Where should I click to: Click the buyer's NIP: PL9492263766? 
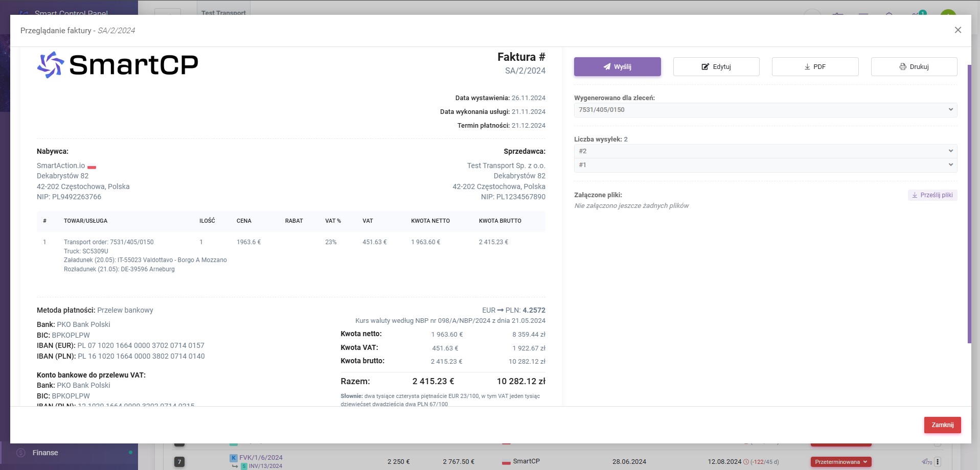pyautogui.click(x=69, y=197)
